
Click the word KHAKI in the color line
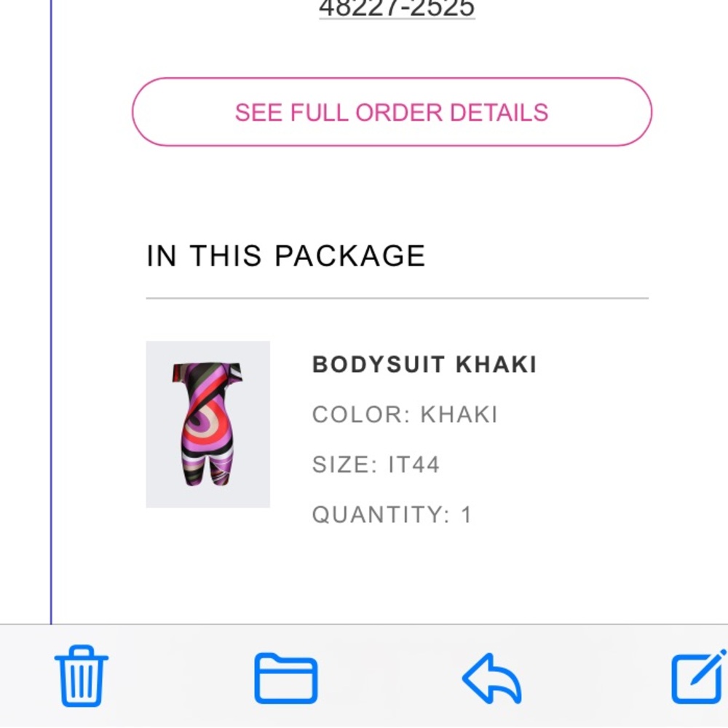point(459,414)
